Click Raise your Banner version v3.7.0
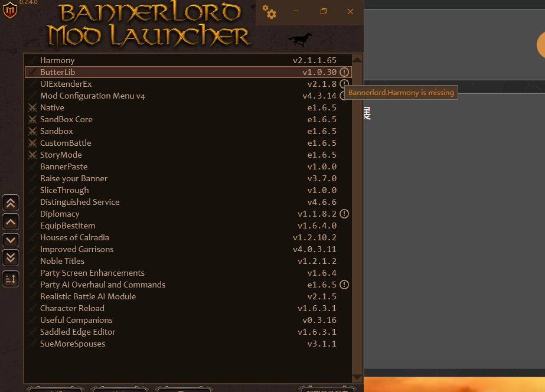The image size is (545, 392). (322, 179)
